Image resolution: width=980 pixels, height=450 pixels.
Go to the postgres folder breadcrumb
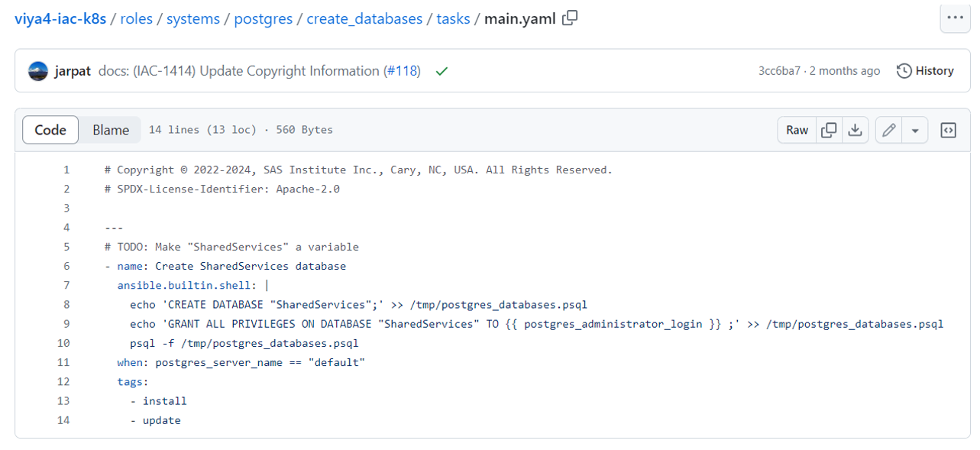point(264,18)
